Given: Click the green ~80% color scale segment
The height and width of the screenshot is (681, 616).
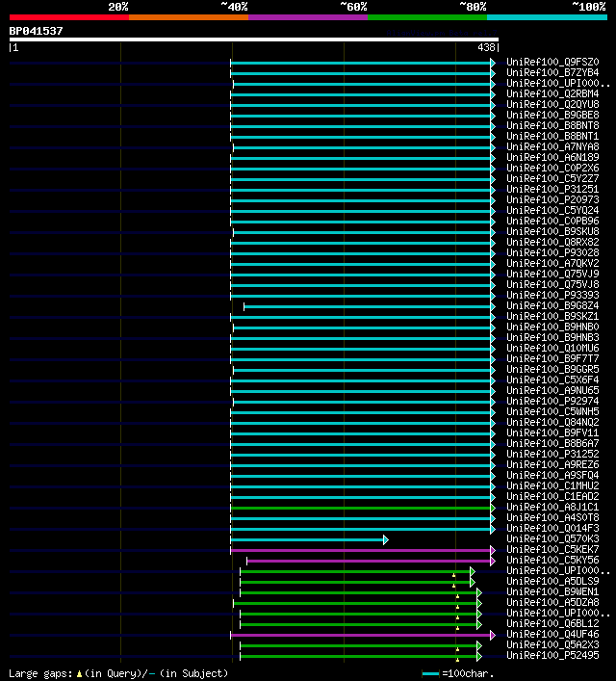Looking at the screenshot, I should (x=427, y=17).
